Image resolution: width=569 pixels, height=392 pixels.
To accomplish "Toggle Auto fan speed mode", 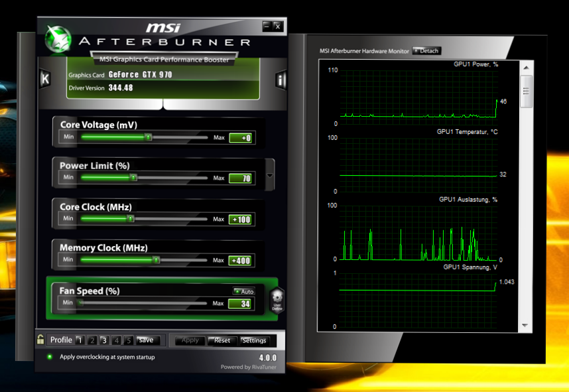I will point(244,291).
